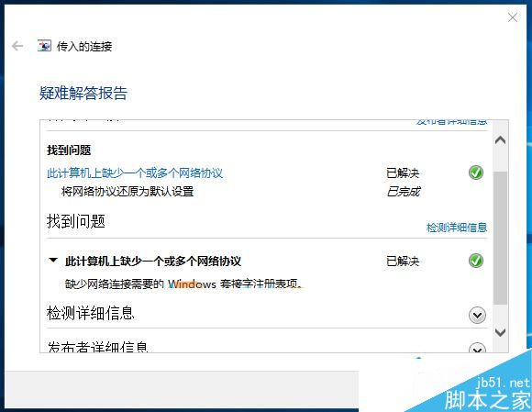This screenshot has height=412, width=532.
Task: Click the scrollbar up arrow
Action: [x=501, y=140]
